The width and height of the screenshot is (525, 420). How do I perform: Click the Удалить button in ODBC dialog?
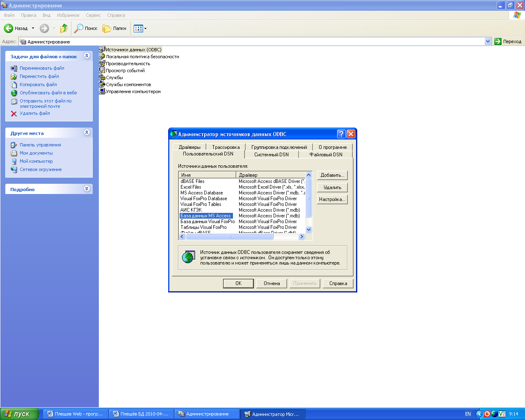click(x=332, y=187)
